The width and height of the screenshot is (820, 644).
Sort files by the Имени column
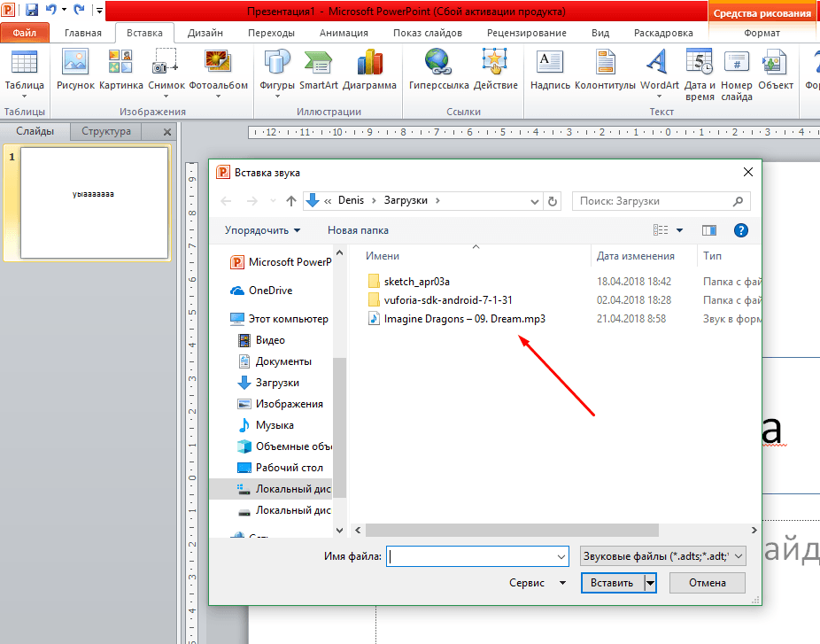pos(383,256)
